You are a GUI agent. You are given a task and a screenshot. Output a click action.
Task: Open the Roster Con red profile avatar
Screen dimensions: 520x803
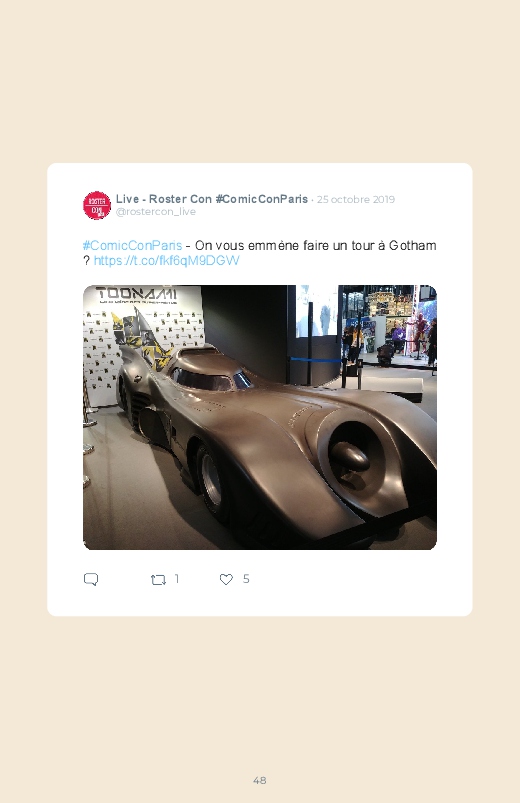click(97, 205)
